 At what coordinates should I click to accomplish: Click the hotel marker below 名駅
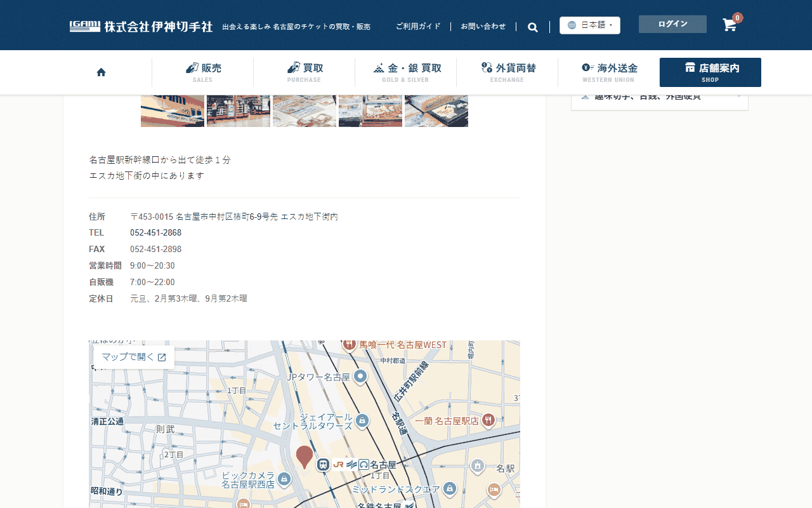[x=494, y=490]
